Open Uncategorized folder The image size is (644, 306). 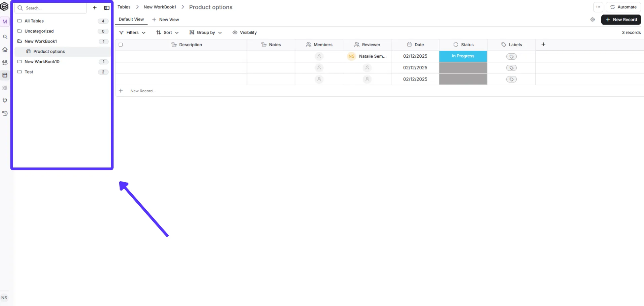(62, 31)
